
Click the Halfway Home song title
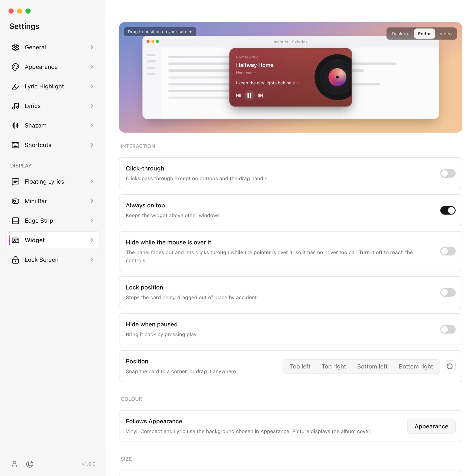[x=255, y=65]
